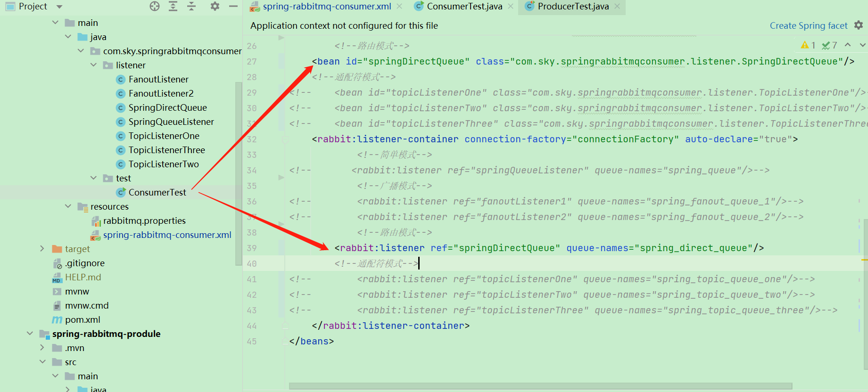Viewport: 868px width, 392px height.
Task: Select the TopicListenerTwo class
Action: 164,164
